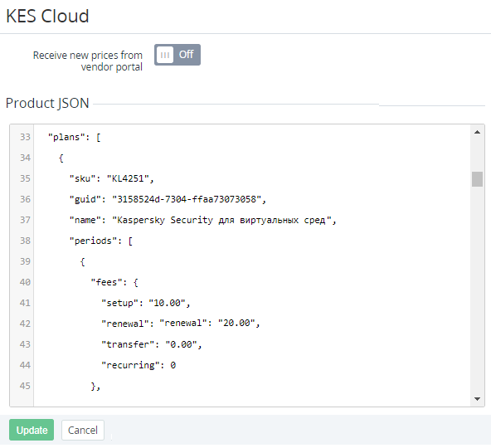Click the Kaspersky Security name string
Screen dimensions: 491x448
click(221, 220)
